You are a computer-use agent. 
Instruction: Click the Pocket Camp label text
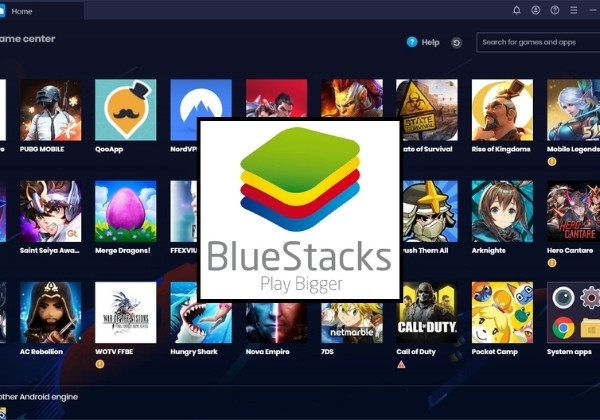point(494,352)
